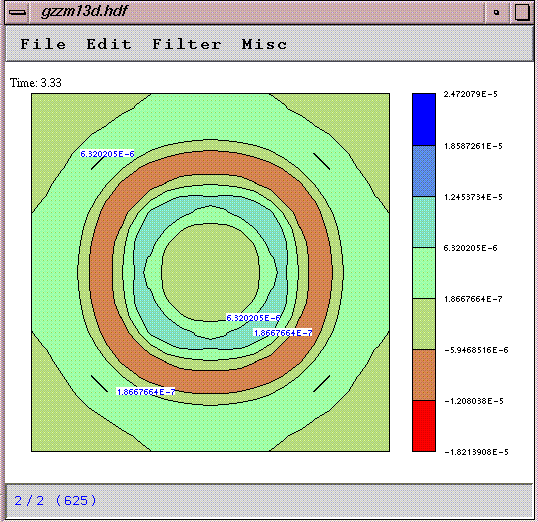Click the center circle of contour plot
Image resolution: width=538 pixels, height=522 pixels.
(210, 272)
